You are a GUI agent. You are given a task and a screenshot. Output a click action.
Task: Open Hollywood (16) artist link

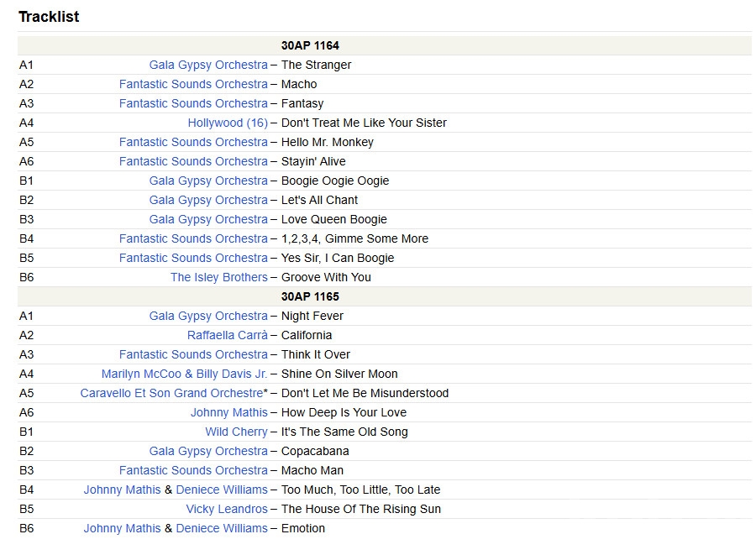pyautogui.click(x=228, y=123)
